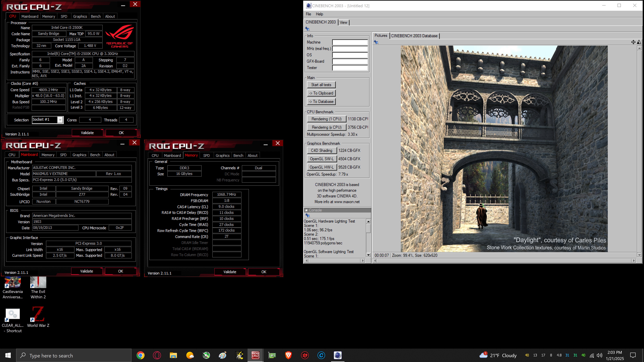Run the Rendering (x CPU) benchmark
The width and height of the screenshot is (644, 362).
pos(326,127)
